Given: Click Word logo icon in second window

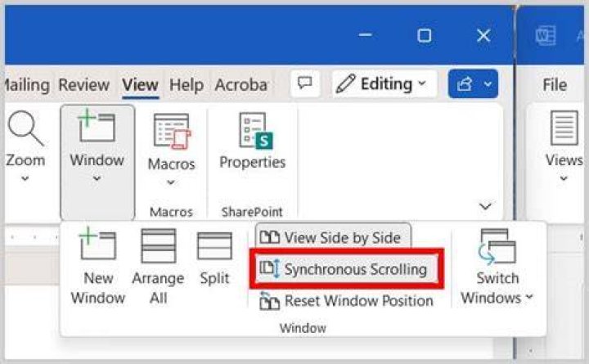Looking at the screenshot, I should click(x=546, y=36).
